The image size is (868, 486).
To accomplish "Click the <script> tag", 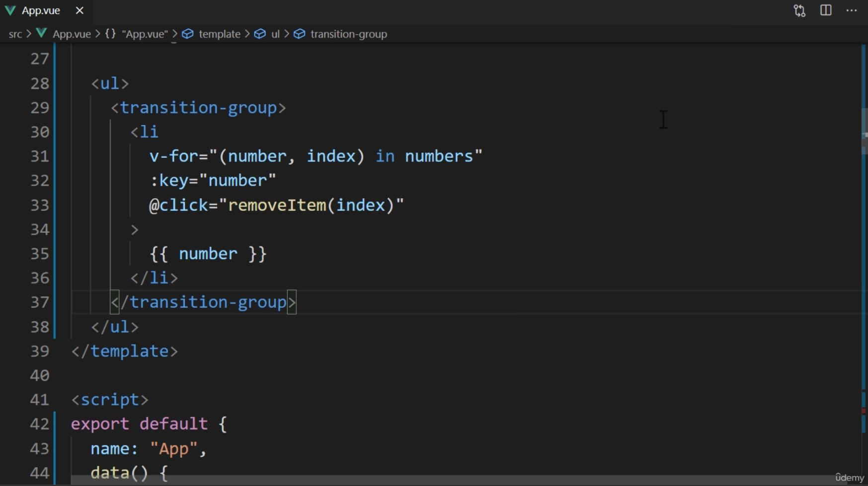I will pyautogui.click(x=110, y=400).
